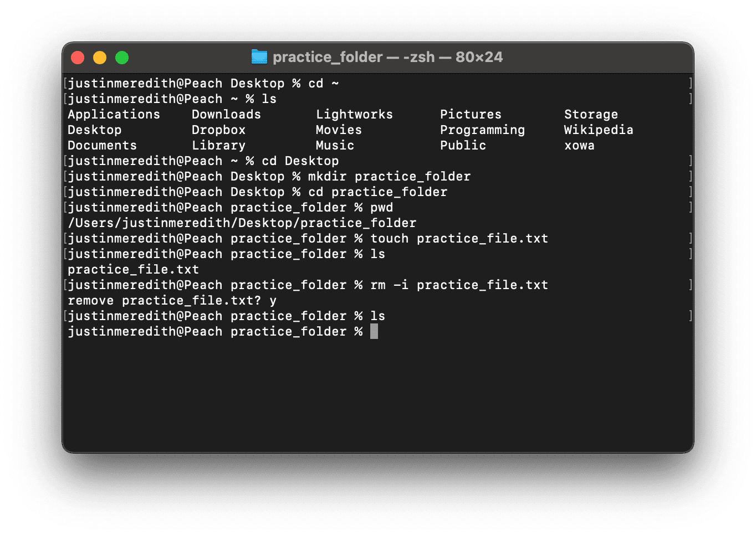Click the Wikipedia entry in the output
This screenshot has width=756, height=535.
(x=599, y=130)
